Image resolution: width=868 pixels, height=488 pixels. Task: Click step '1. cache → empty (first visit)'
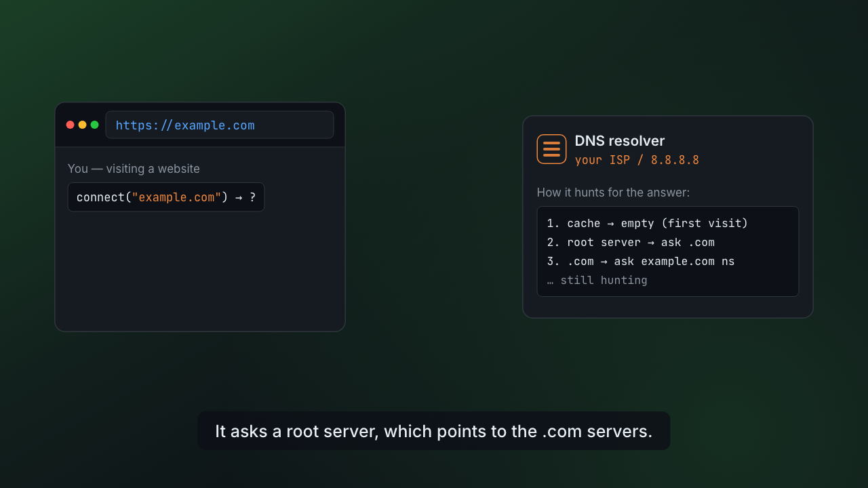648,223
